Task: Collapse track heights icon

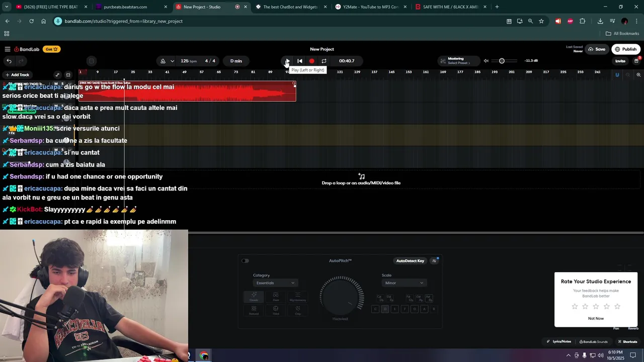Action: 68,75
